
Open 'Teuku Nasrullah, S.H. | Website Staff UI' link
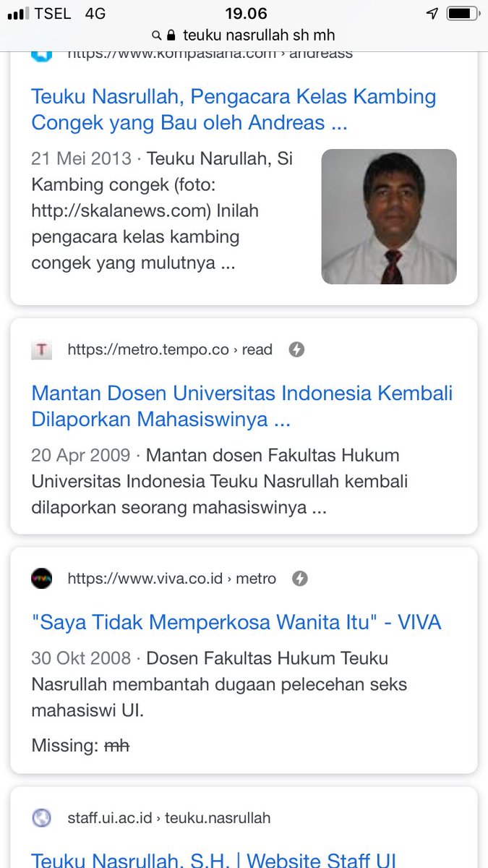(x=213, y=859)
